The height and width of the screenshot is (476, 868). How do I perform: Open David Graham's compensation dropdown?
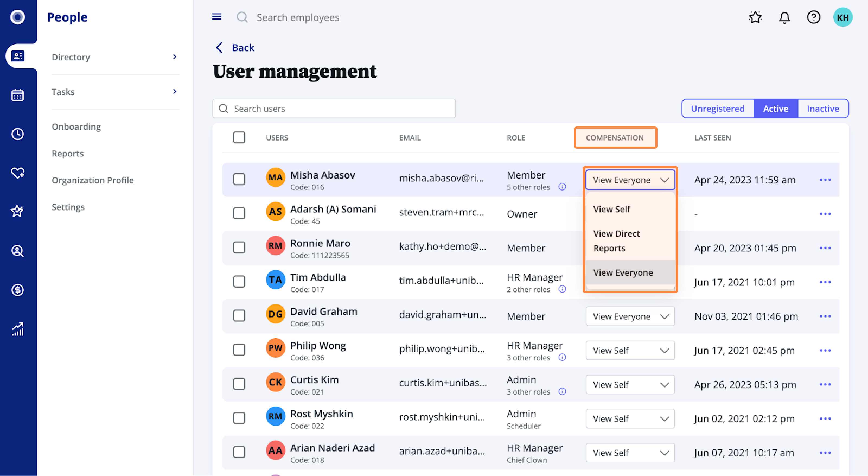pyautogui.click(x=630, y=316)
